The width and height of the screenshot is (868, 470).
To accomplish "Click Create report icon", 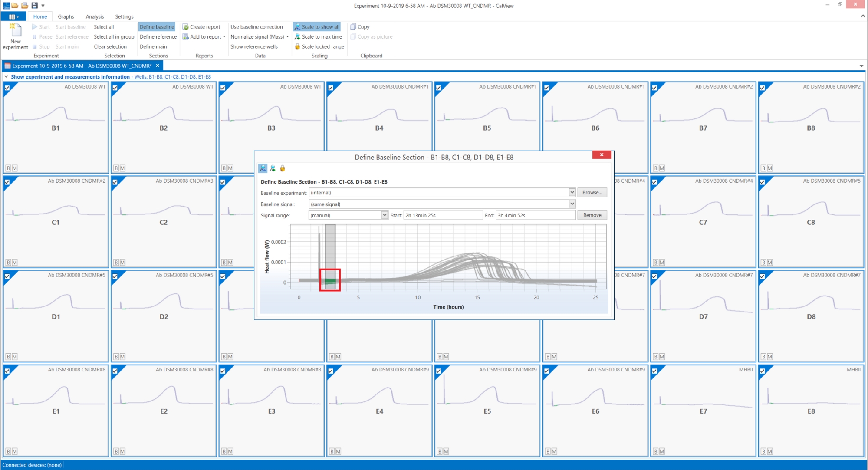I will click(185, 27).
